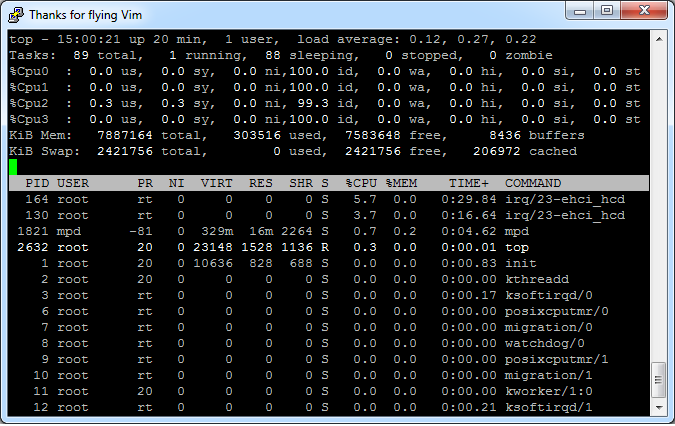Maximize the Thanks for flying Vim window
Image resolution: width=675 pixels, height=426 pixels.
[607, 11]
